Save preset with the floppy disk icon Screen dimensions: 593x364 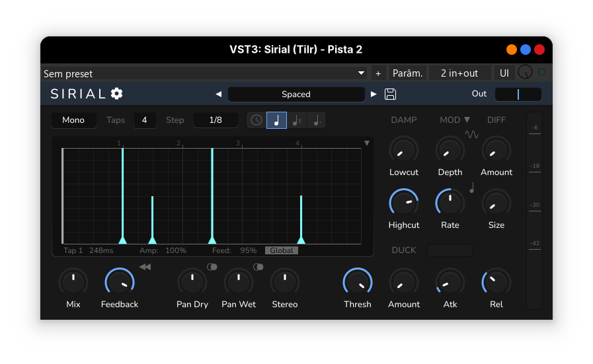click(390, 94)
